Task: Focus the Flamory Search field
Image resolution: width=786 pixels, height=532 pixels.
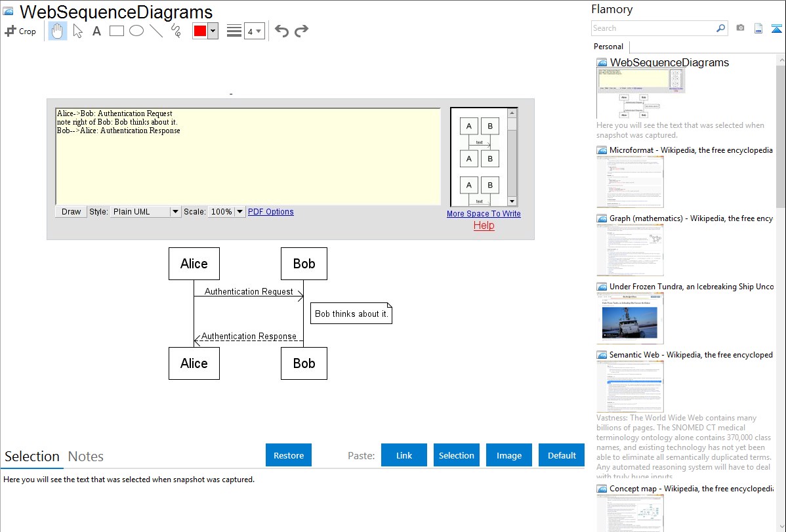Action: pos(654,28)
